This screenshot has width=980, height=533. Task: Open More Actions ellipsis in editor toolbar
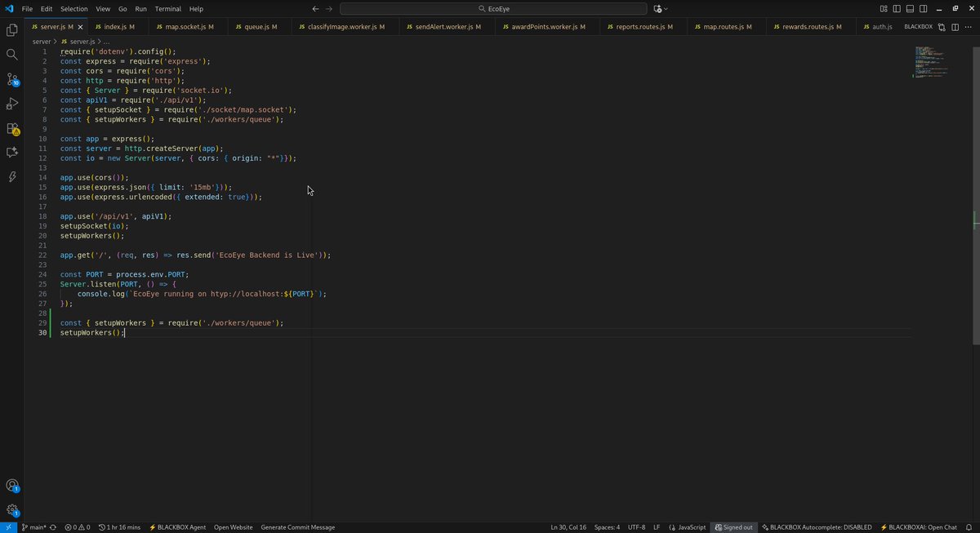[x=969, y=27]
